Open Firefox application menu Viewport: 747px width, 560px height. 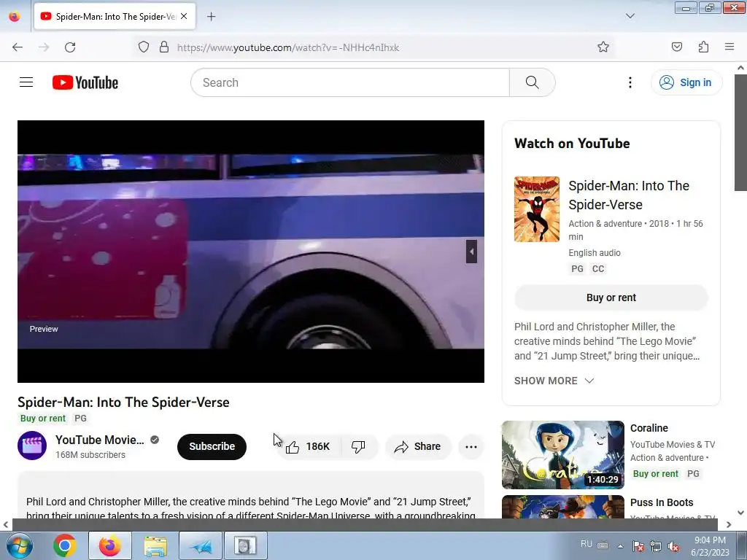[729, 47]
